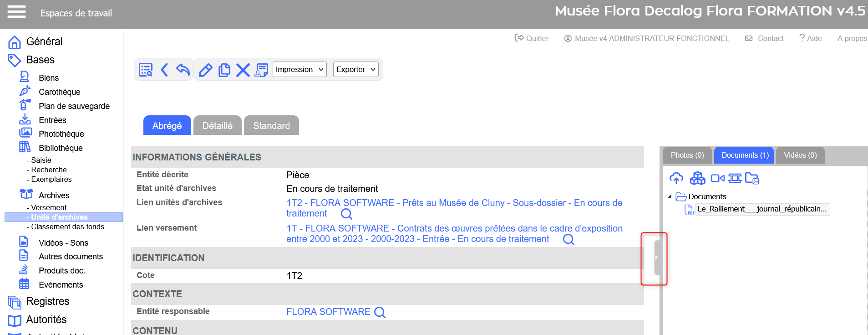Image resolution: width=868 pixels, height=335 pixels.
Task: Select the Le_Ralliement journal PDF file
Action: point(761,209)
